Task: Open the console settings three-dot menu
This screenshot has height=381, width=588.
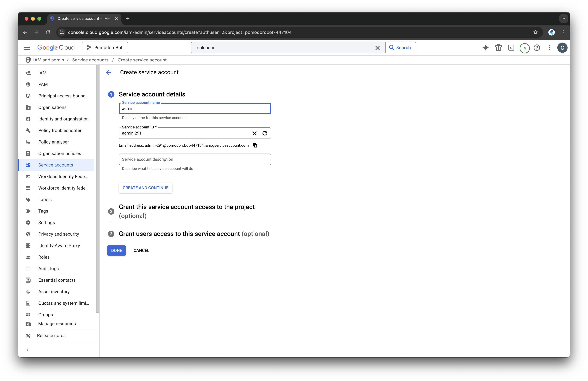Action: coord(549,48)
